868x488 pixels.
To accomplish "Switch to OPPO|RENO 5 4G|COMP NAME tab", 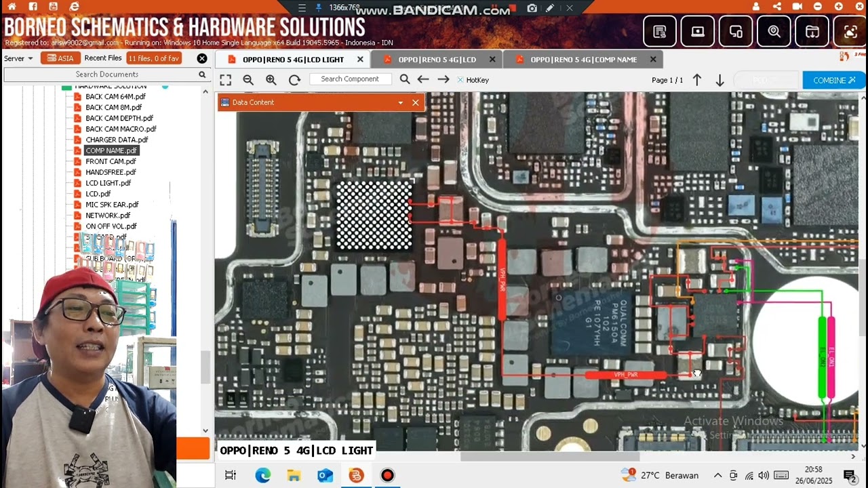I will pos(583,60).
